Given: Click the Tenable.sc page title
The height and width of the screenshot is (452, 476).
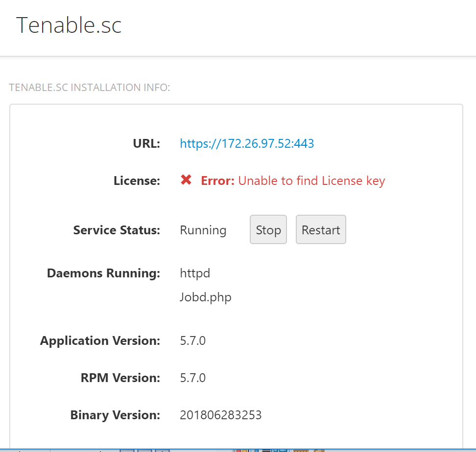Looking at the screenshot, I should 69,25.
